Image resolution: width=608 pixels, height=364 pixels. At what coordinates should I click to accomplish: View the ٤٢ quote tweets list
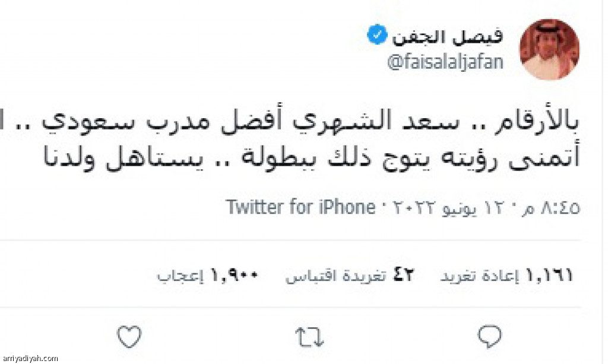[x=350, y=276]
